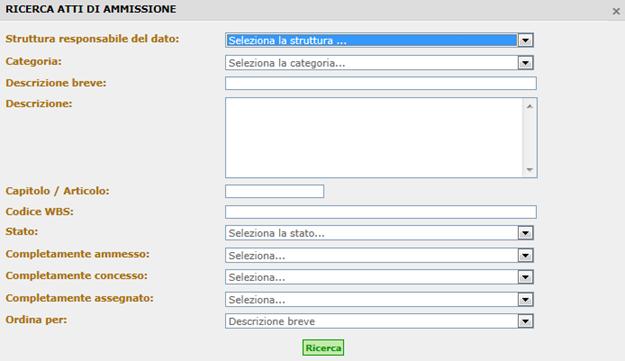Click the Capitolo / Articolo input field
Screen dimensions: 625x361
tap(275, 191)
